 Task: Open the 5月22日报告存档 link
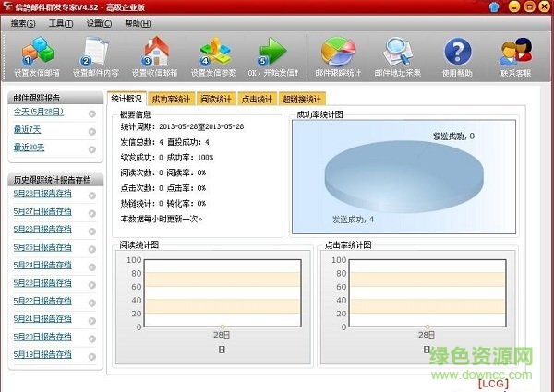point(42,301)
